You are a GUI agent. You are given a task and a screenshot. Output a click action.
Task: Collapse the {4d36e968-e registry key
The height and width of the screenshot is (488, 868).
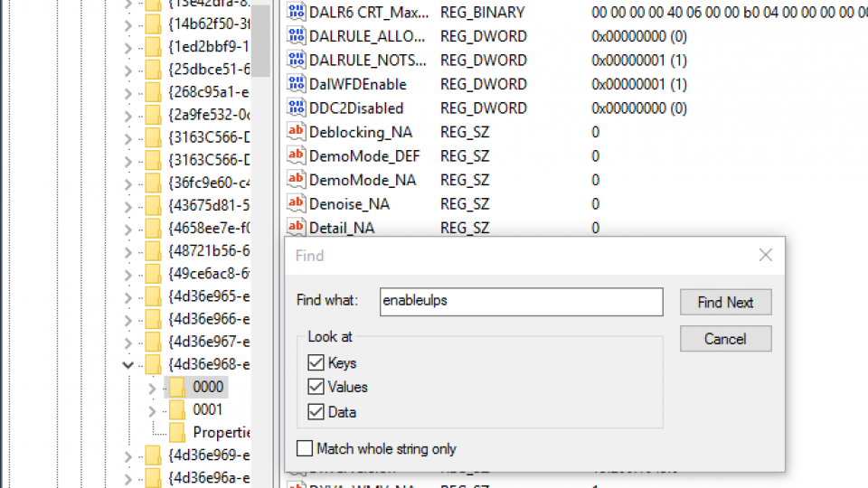pyautogui.click(x=127, y=364)
